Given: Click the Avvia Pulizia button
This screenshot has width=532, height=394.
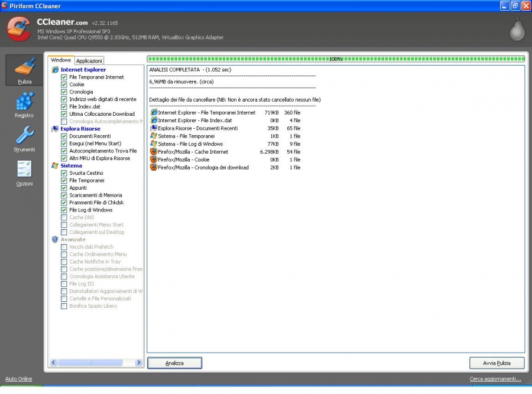Looking at the screenshot, I should pyautogui.click(x=497, y=363).
